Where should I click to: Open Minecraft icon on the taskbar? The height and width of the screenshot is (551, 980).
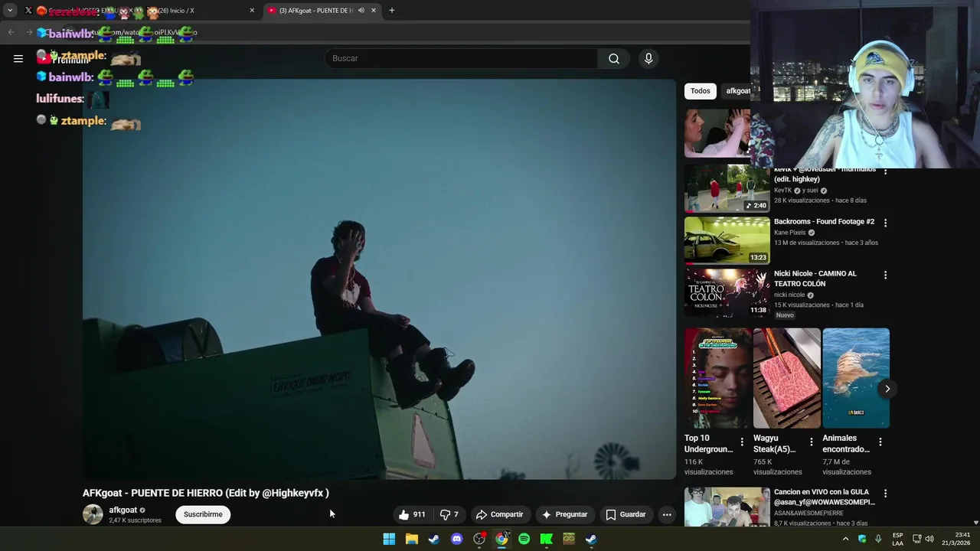[569, 539]
